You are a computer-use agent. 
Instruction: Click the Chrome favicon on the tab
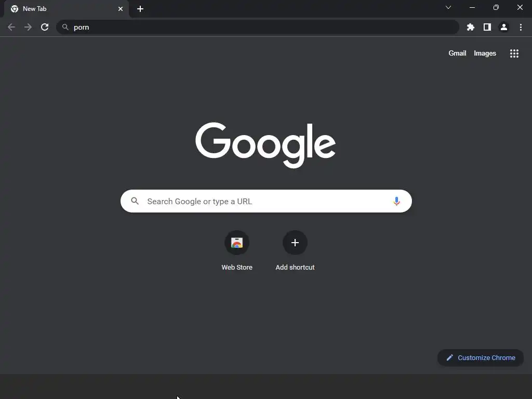(x=15, y=9)
